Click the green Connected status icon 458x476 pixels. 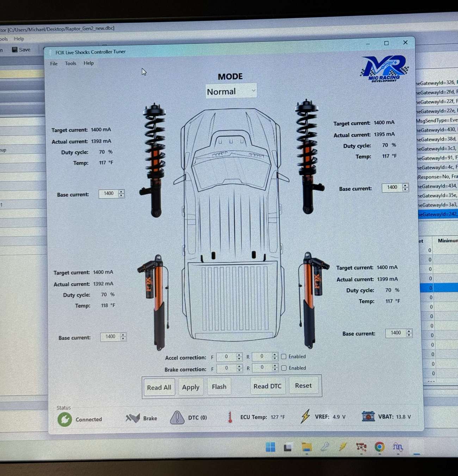pos(65,419)
